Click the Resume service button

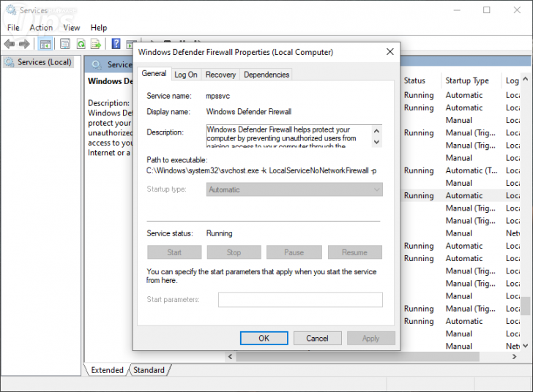tap(354, 252)
